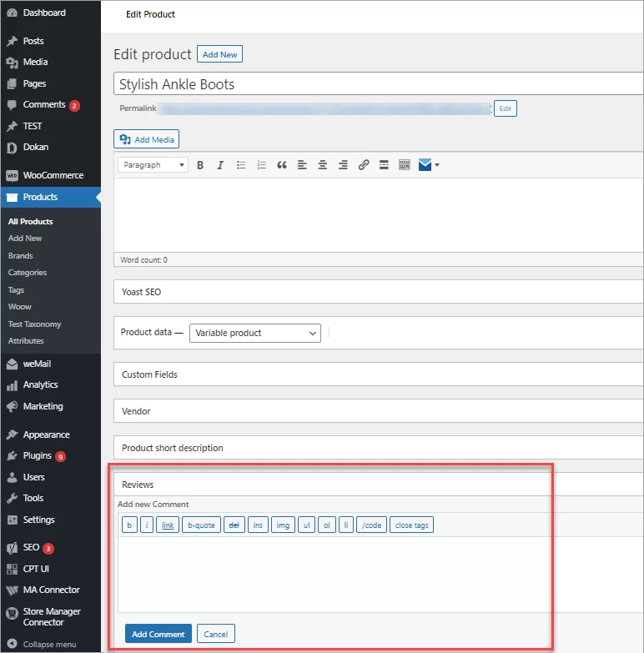644x653 pixels.
Task: Expand the Custom Fields panel
Action: pos(377,374)
